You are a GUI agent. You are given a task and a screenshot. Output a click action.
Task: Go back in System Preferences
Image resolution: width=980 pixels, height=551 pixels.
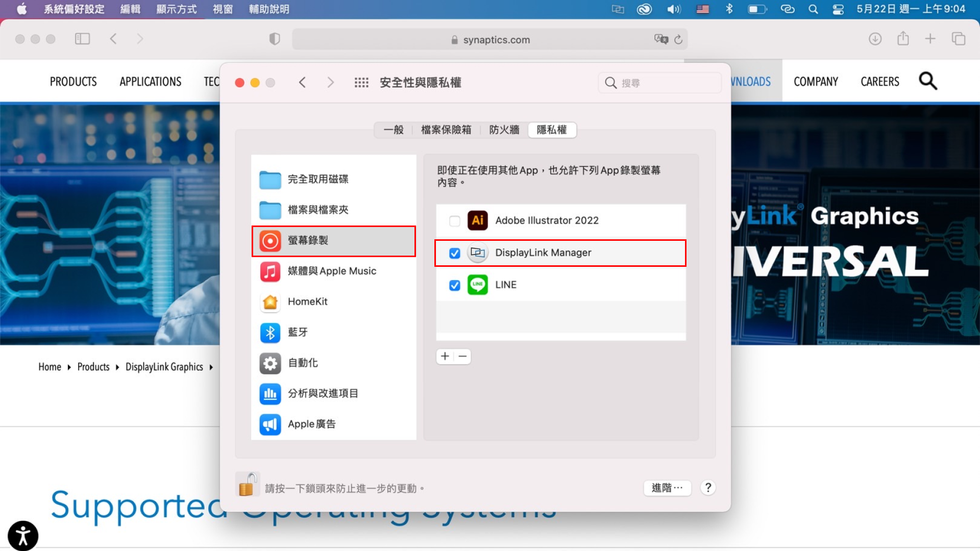click(302, 83)
